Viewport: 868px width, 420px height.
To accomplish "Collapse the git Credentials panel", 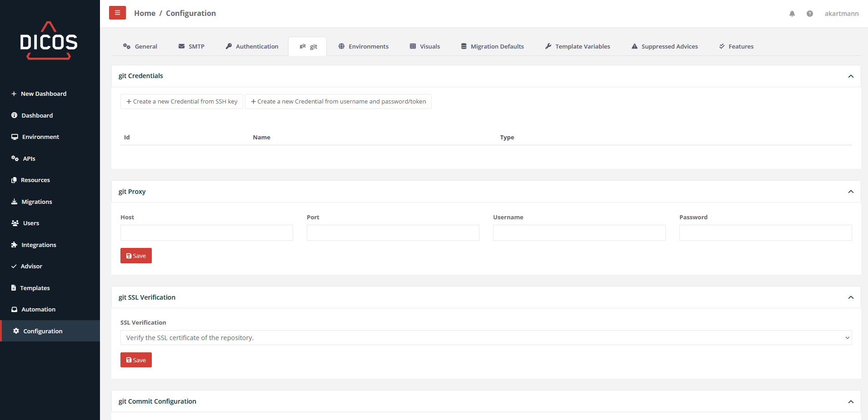I will point(851,76).
